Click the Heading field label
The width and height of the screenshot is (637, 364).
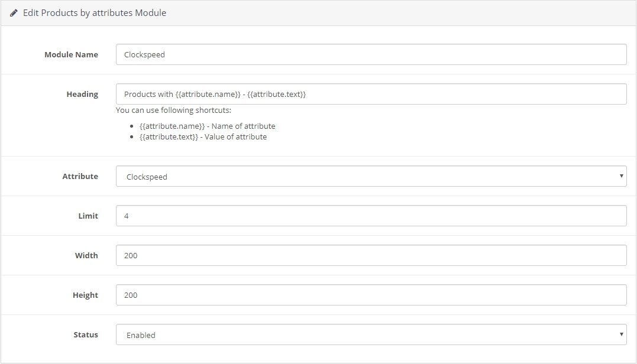point(82,94)
